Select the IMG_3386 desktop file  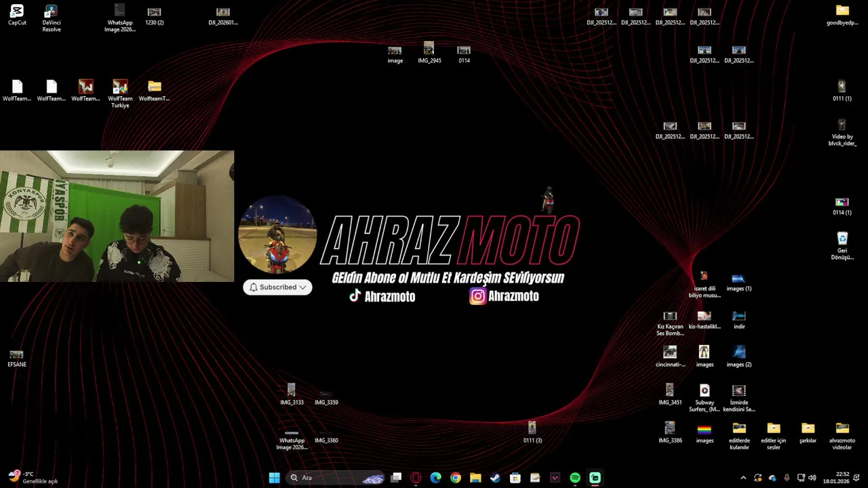click(670, 432)
